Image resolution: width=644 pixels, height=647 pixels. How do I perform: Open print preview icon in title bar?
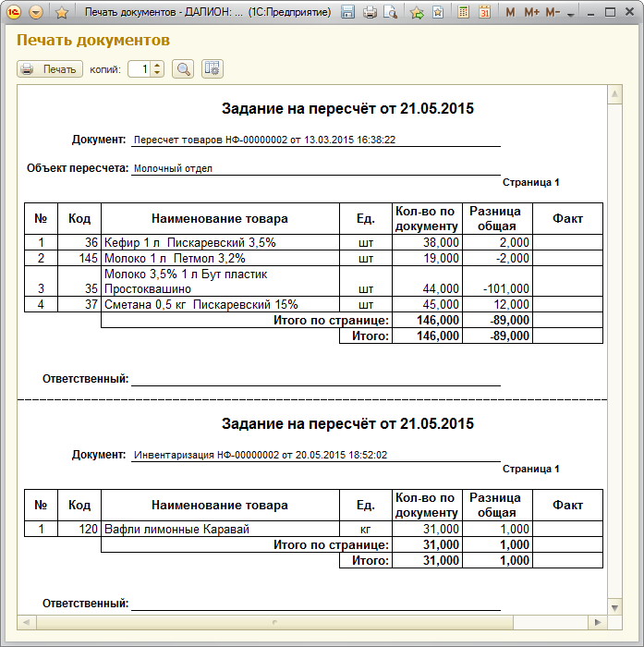click(390, 12)
